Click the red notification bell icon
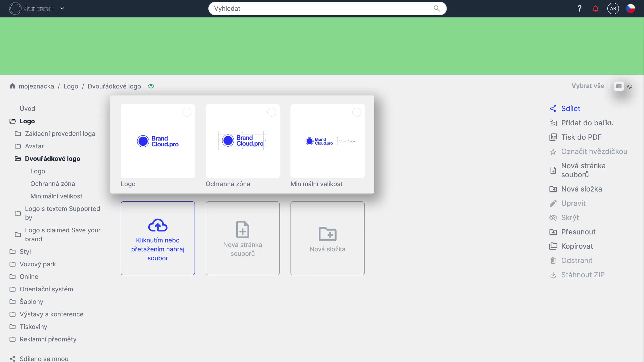Image resolution: width=644 pixels, height=362 pixels. 595,8
